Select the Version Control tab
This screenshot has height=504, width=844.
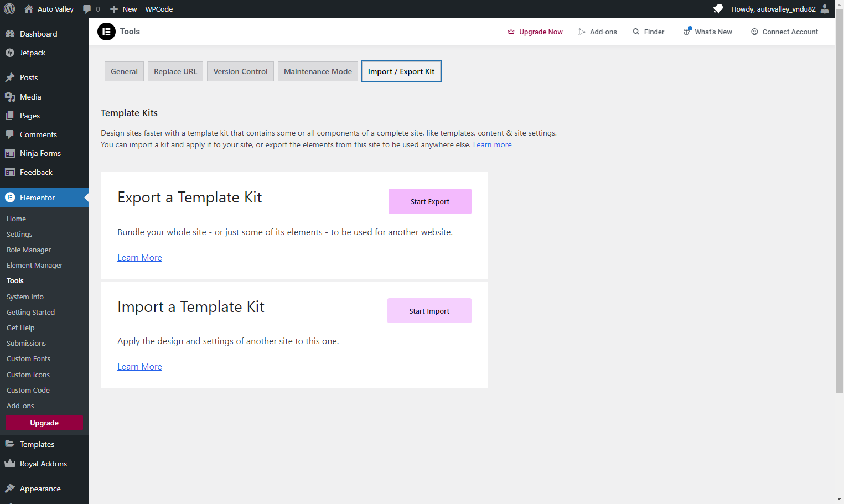240,71
